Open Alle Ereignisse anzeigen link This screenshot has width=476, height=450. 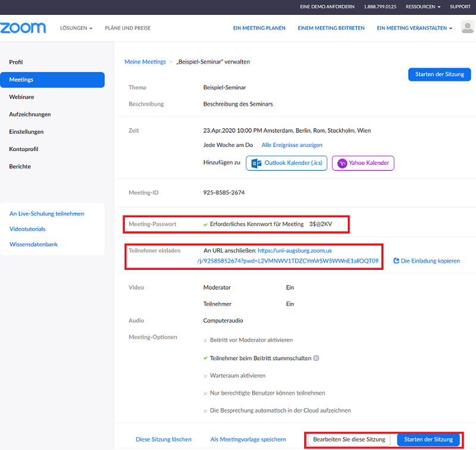292,145
